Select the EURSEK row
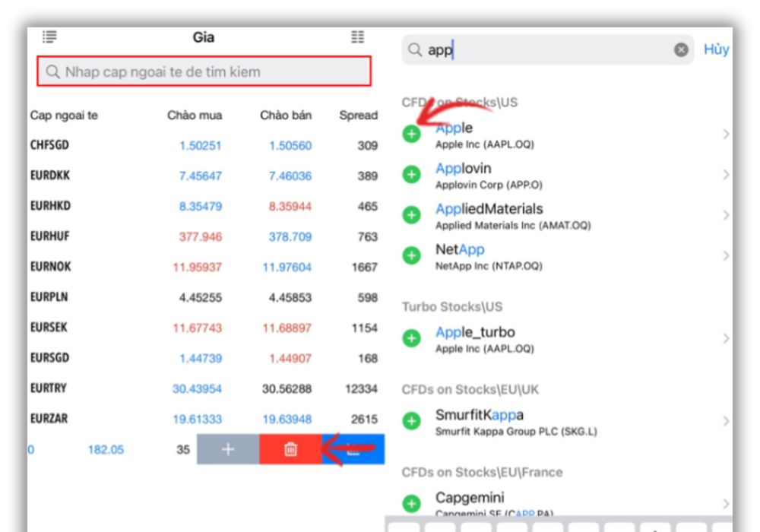 click(204, 328)
